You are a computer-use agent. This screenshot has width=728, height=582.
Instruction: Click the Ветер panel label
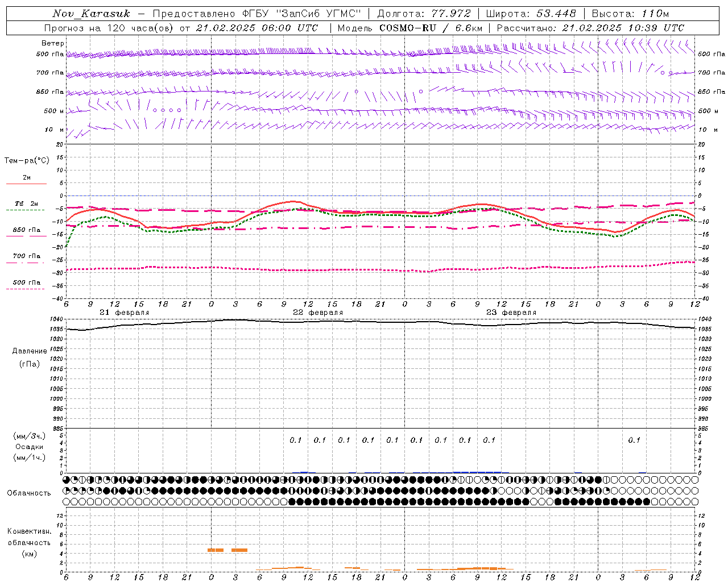[53, 43]
